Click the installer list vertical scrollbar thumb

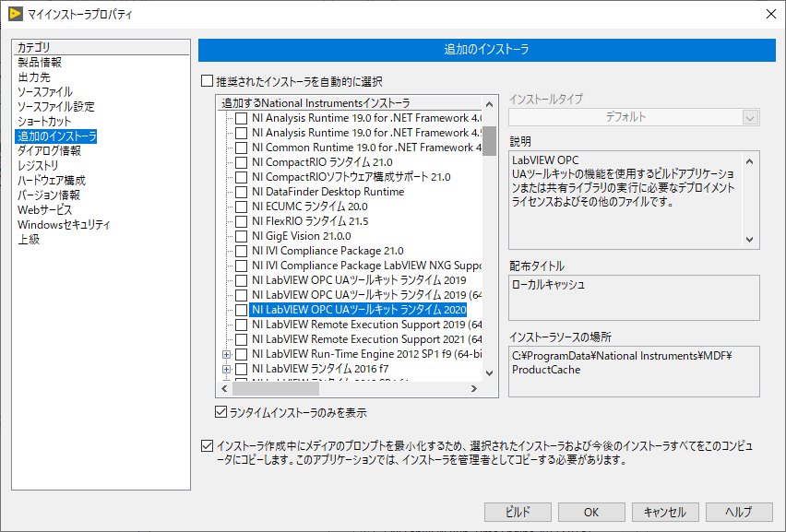tap(489, 141)
